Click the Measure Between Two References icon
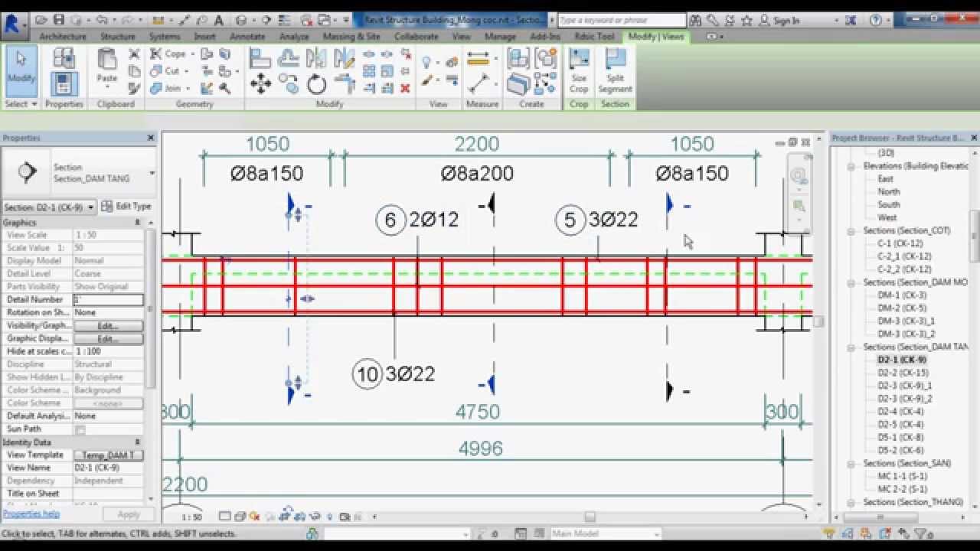Viewport: 980px width, 551px height. (x=478, y=58)
